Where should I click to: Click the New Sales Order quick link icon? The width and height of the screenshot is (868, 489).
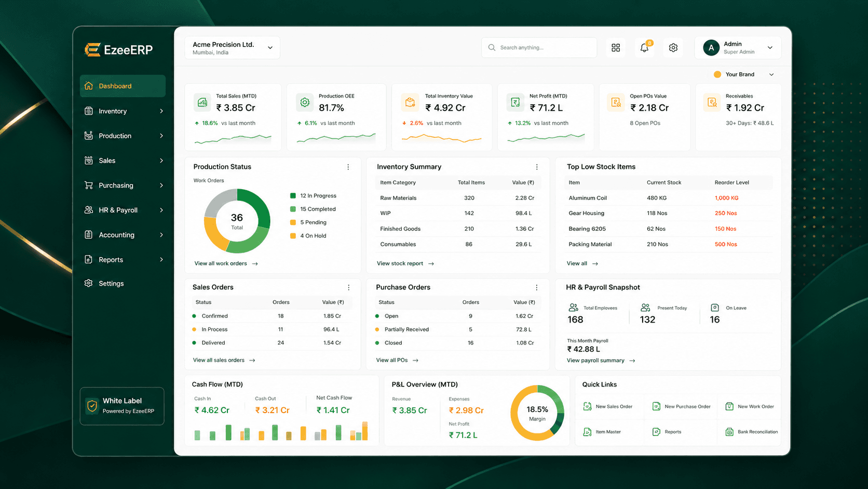pos(587,406)
